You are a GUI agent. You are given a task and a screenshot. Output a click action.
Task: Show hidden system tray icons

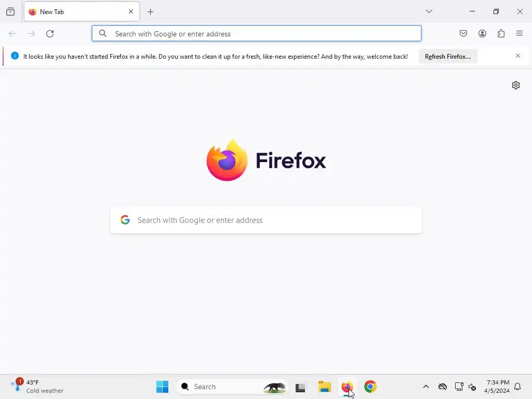[426, 387]
